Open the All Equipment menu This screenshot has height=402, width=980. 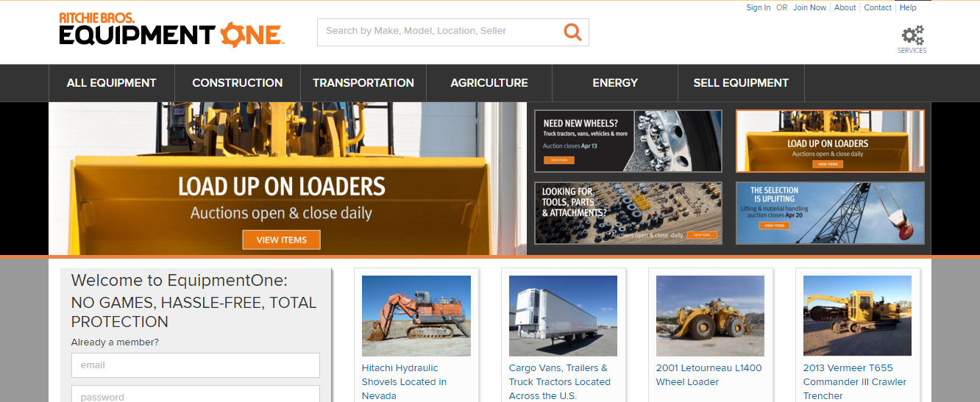[x=112, y=83]
